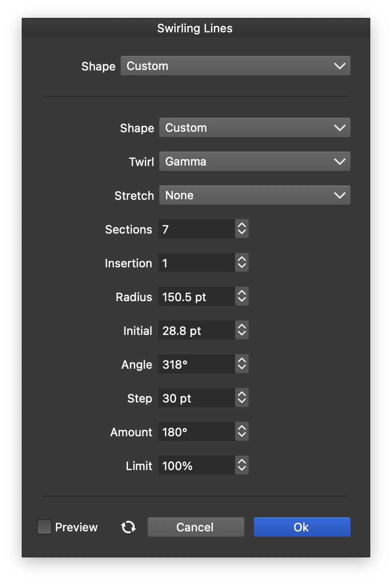Click the Sections stepper arrows
Viewport: 392px width, 583px height.
point(242,229)
